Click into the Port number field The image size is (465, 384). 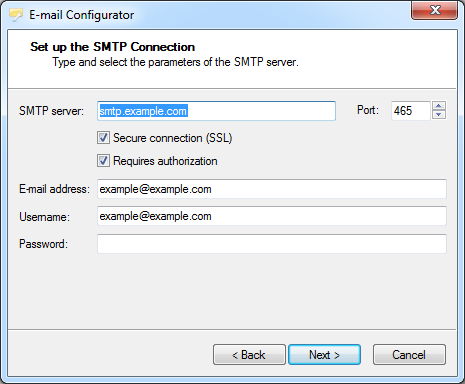(411, 111)
